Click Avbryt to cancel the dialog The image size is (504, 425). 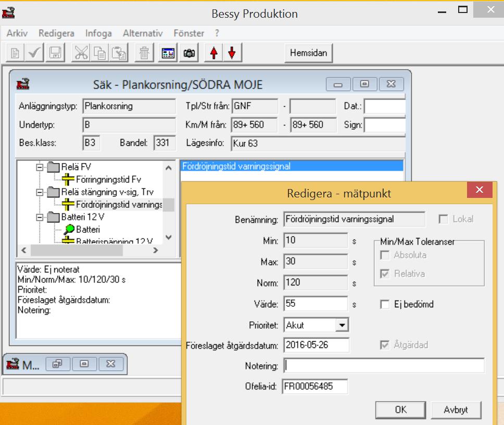pyautogui.click(x=456, y=410)
